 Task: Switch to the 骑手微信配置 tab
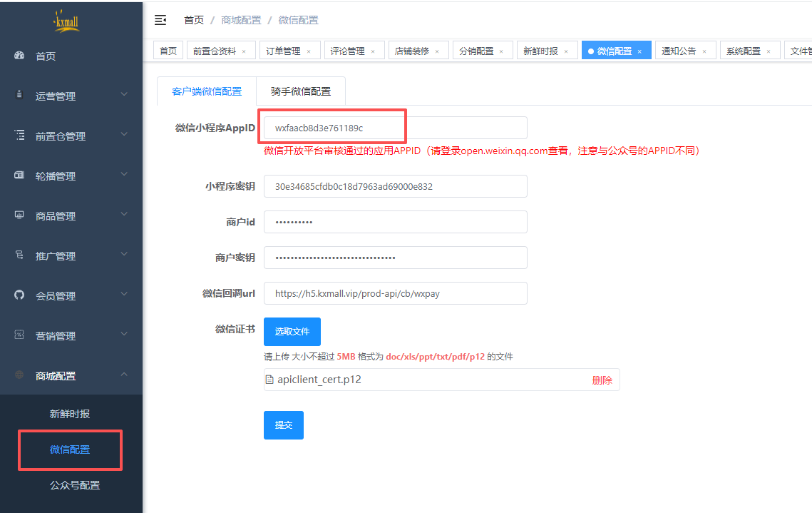point(300,91)
